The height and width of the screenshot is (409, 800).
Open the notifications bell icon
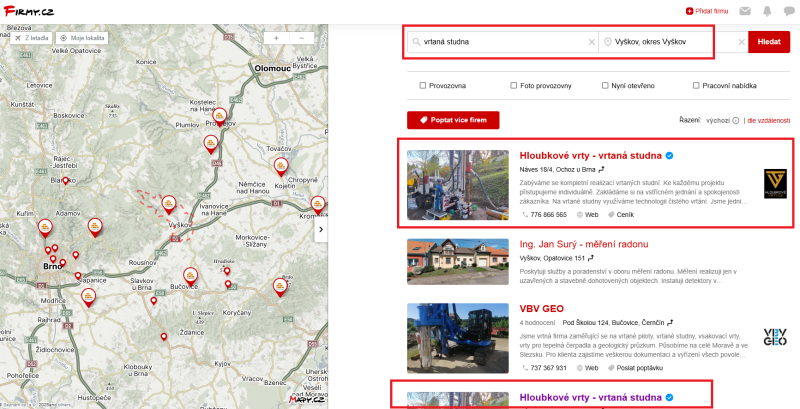767,11
